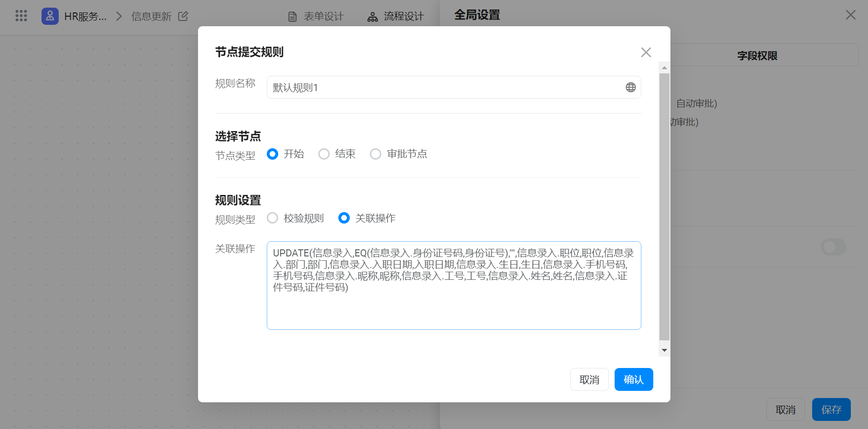Viewport: 868px width, 429px height.
Task: Close the 全局设置 panel
Action: (851, 15)
